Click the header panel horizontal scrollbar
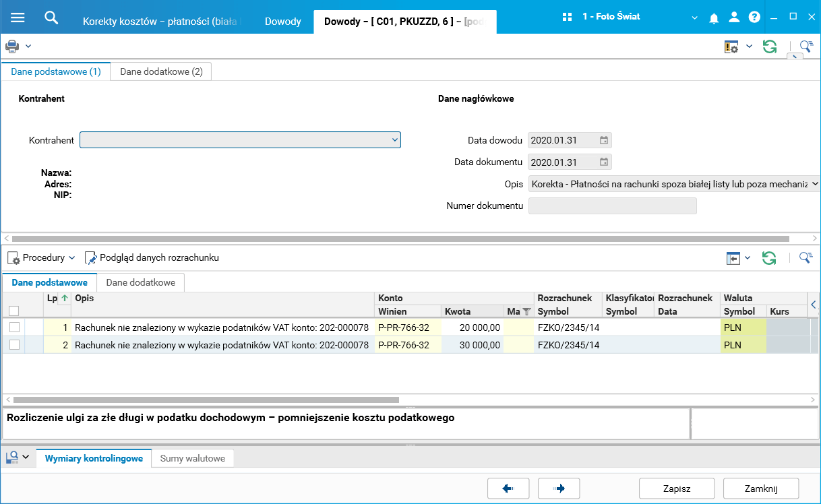Viewport: 821px width, 504px height. pos(400,239)
